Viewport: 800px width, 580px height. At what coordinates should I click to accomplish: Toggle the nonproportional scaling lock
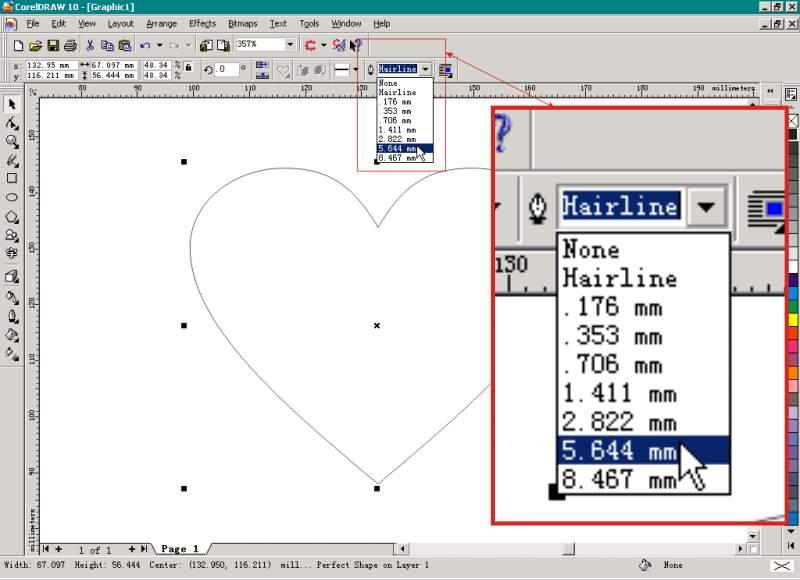point(188,69)
